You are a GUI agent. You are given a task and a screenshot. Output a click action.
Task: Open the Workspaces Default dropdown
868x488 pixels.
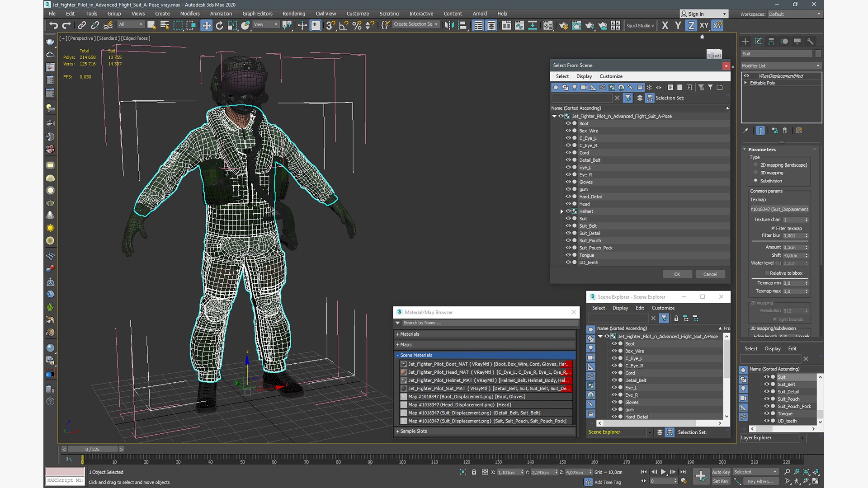coord(794,14)
